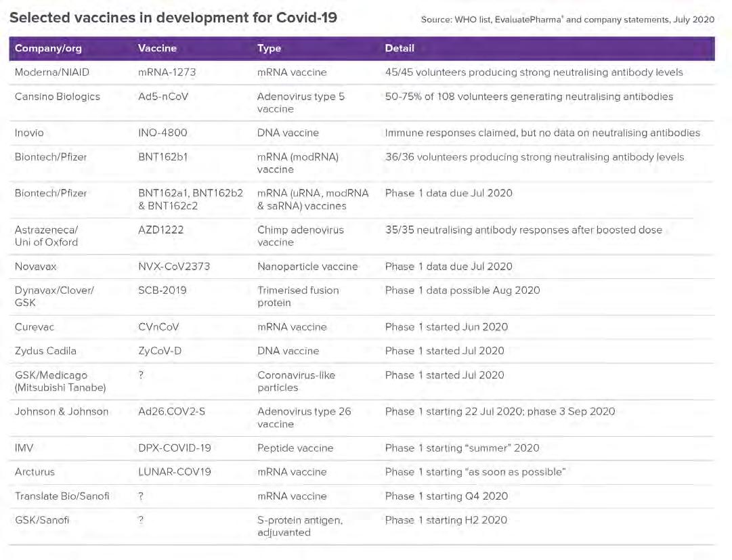Select 'Trimerised fusion protein' type cell
This screenshot has height=560, width=732.
pos(298,297)
